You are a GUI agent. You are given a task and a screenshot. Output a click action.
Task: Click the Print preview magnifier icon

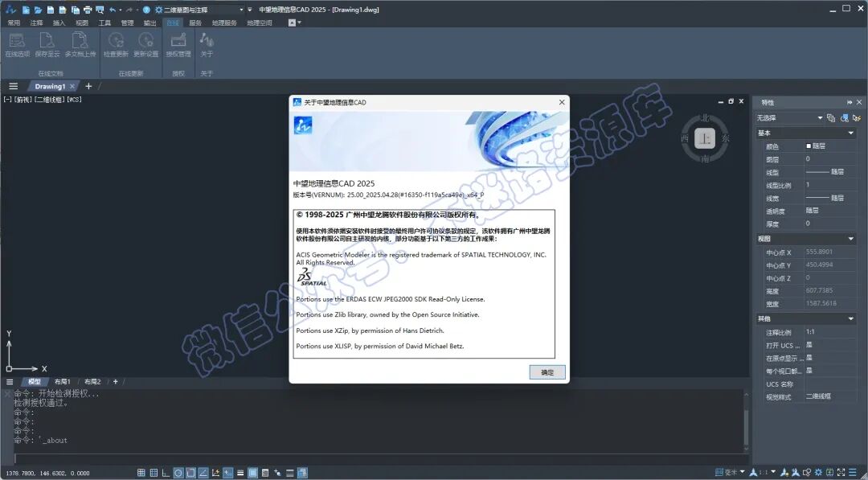[x=100, y=10]
